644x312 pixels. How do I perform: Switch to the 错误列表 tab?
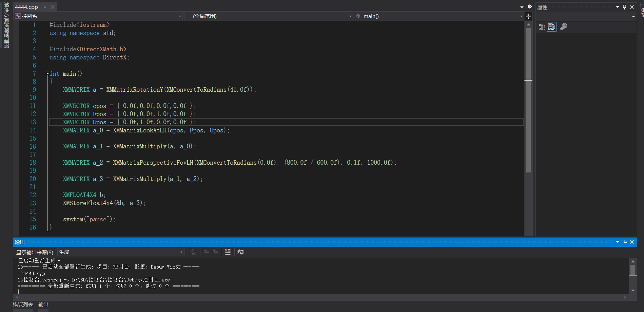click(x=23, y=305)
